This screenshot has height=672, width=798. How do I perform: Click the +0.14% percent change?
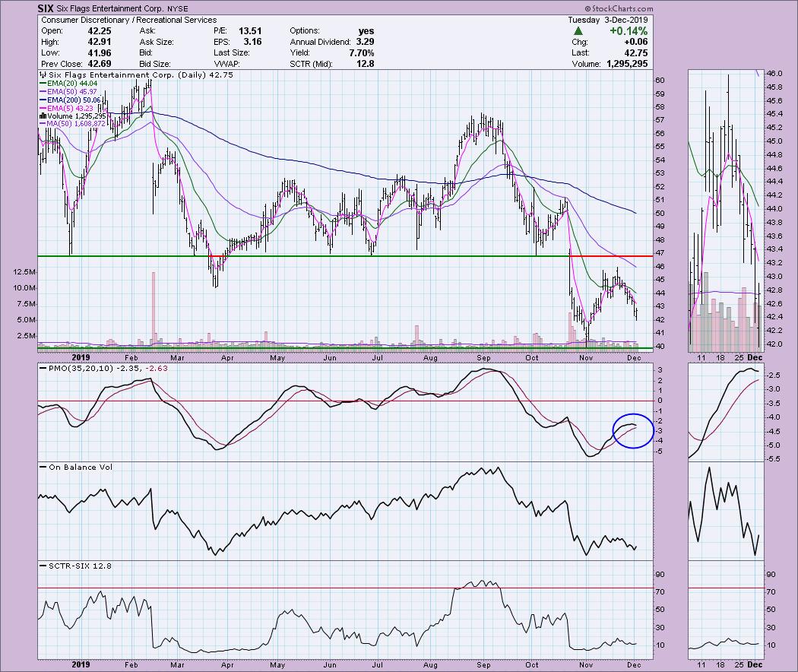tap(629, 31)
